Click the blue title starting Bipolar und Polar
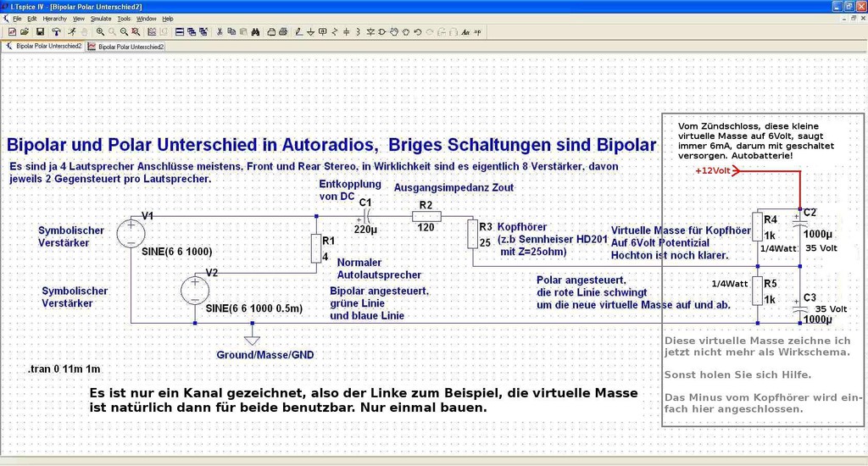 (331, 144)
